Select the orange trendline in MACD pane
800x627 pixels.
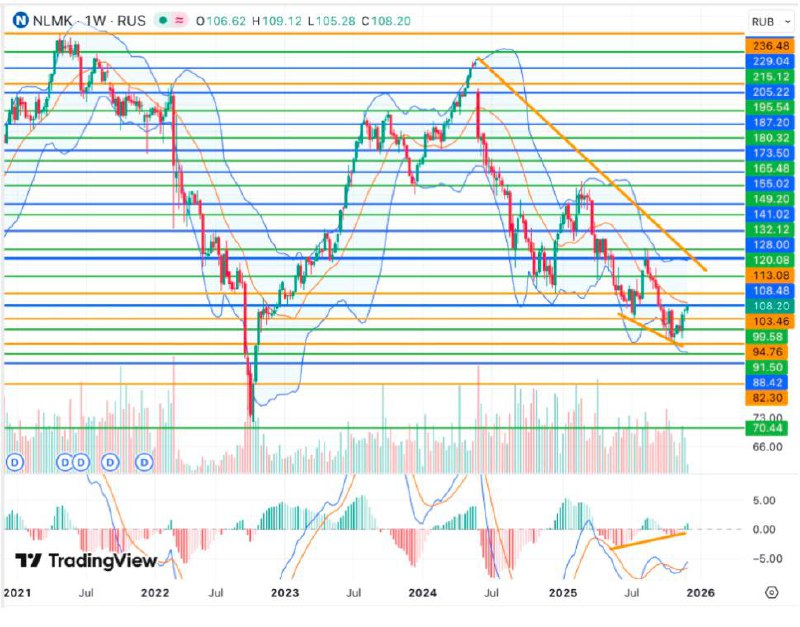(x=648, y=540)
